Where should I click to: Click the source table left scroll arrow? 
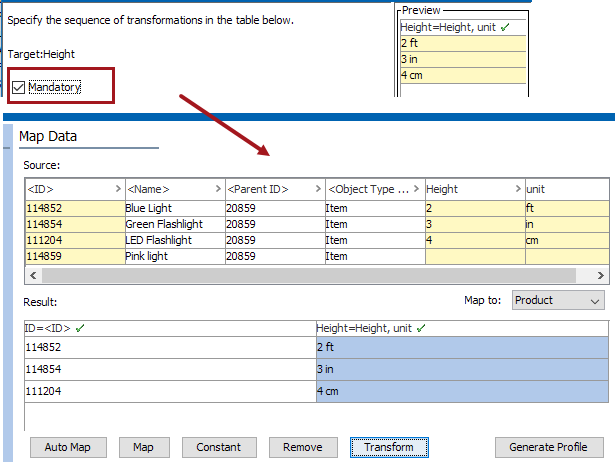click(x=33, y=275)
